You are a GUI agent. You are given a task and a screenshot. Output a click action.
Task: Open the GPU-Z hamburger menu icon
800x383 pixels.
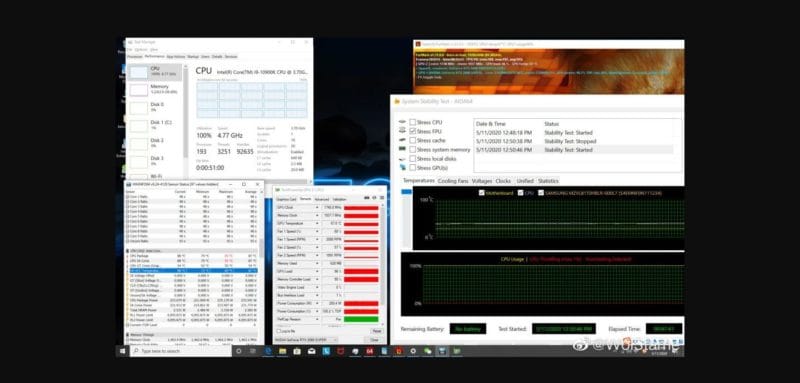(x=381, y=198)
